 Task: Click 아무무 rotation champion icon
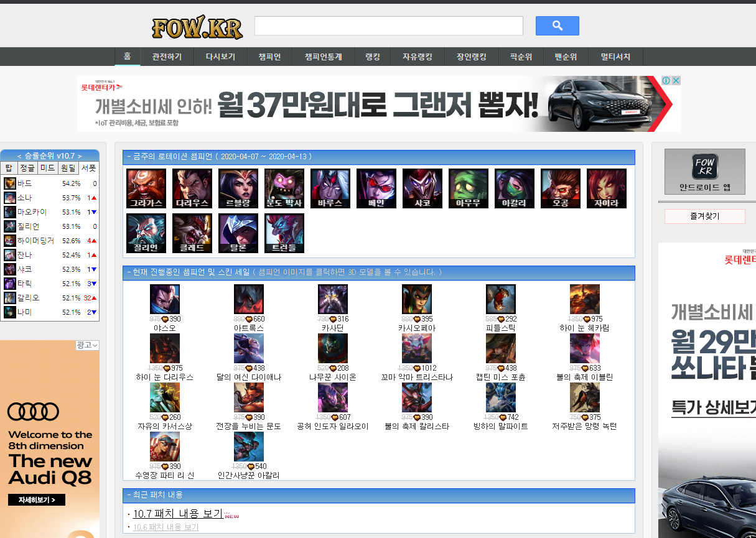tap(469, 188)
